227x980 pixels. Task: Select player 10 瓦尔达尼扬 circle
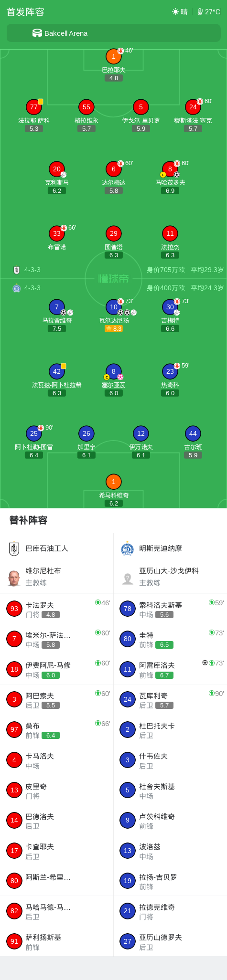(113, 307)
